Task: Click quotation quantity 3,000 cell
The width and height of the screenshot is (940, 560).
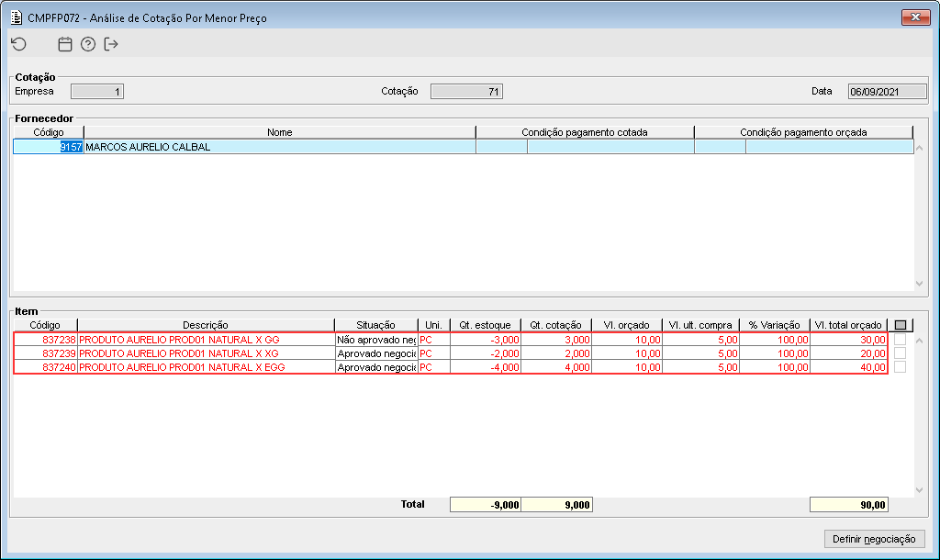Action: click(x=556, y=340)
